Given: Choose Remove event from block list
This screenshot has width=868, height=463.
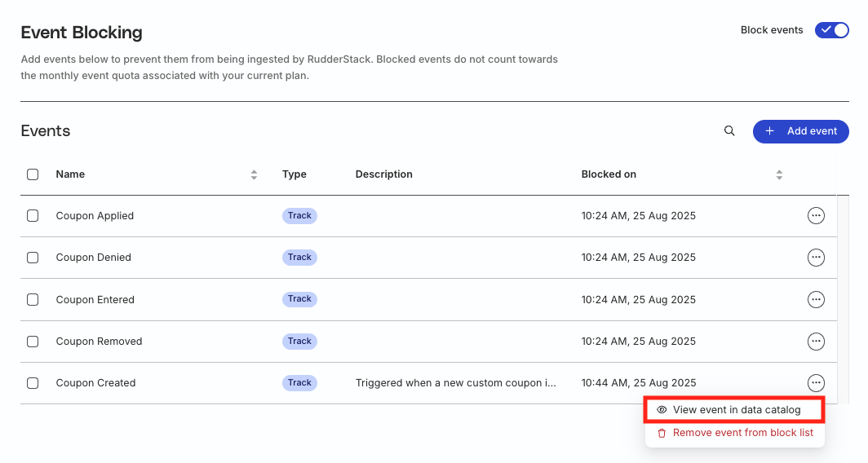Looking at the screenshot, I should pyautogui.click(x=734, y=433).
